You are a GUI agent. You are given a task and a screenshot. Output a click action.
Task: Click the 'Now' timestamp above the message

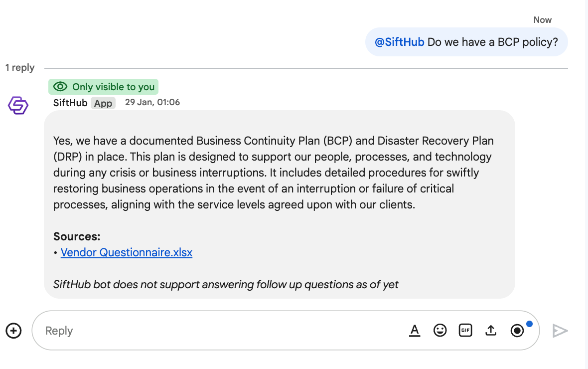pyautogui.click(x=542, y=20)
